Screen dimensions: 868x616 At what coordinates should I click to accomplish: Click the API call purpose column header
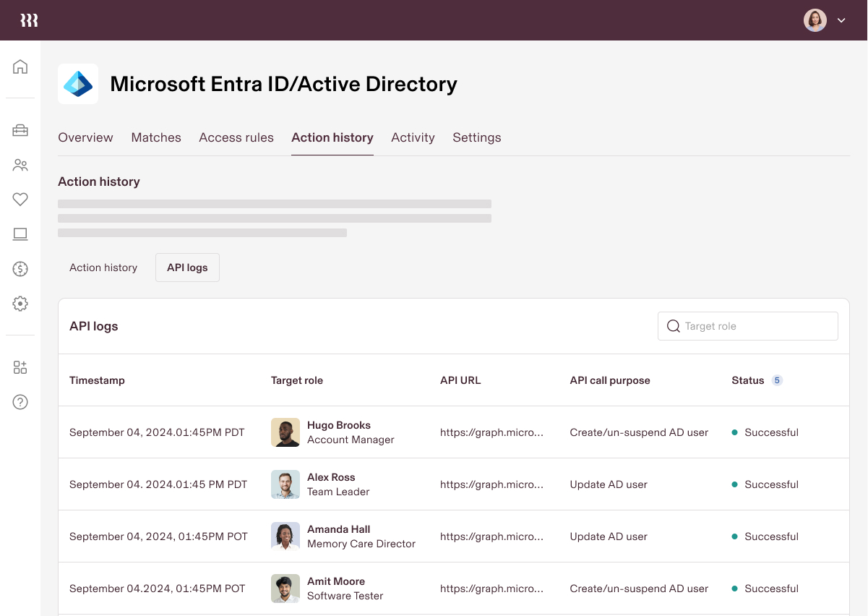tap(610, 380)
